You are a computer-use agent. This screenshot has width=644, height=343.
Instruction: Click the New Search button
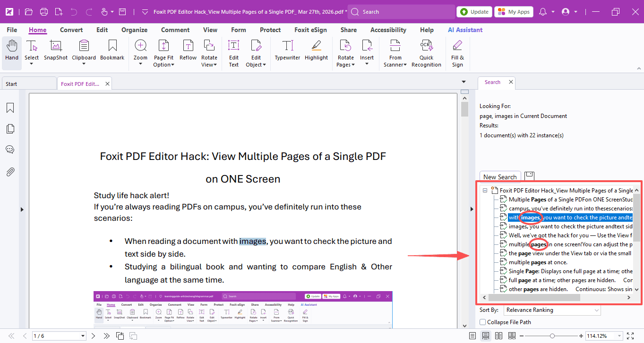coord(500,177)
